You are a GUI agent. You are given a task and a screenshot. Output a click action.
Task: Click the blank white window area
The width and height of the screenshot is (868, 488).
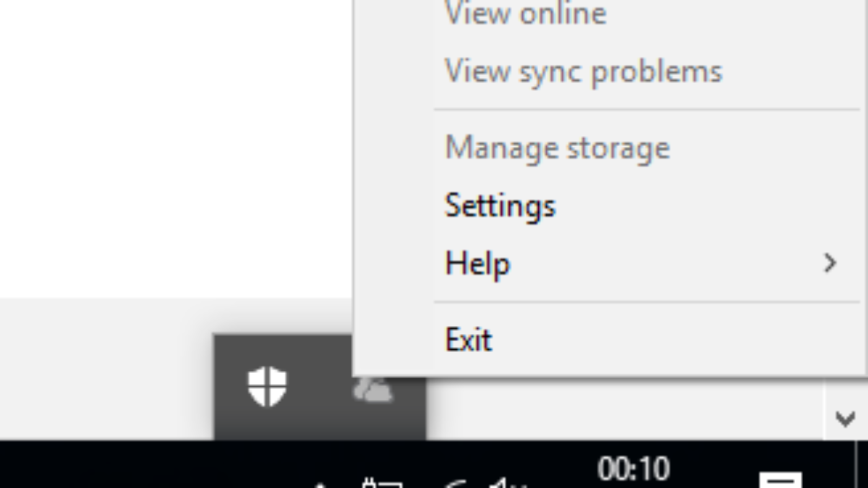point(174,145)
